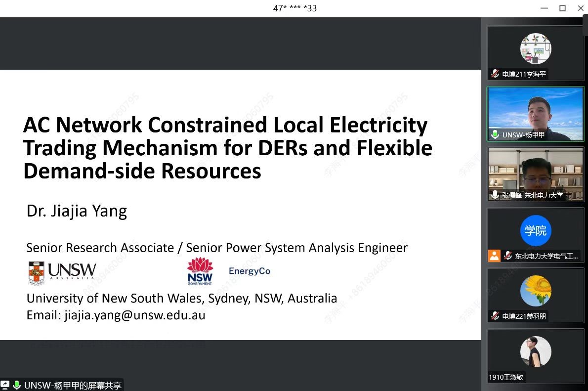Click the orange host badge on 东北电力大学电气工 tile
This screenshot has height=391, width=588.
(494, 256)
